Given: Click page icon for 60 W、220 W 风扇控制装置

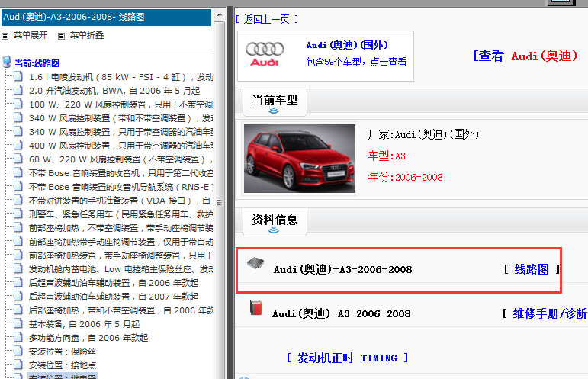Looking at the screenshot, I should pos(18,159).
